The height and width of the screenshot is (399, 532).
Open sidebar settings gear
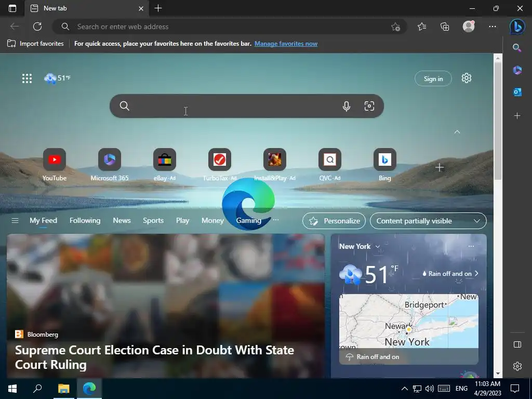[x=517, y=366]
